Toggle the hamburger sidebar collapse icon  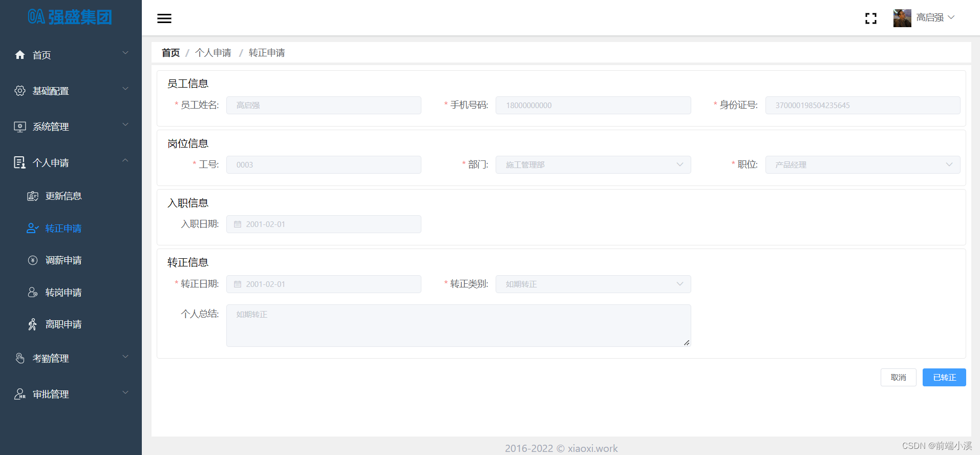click(x=164, y=18)
